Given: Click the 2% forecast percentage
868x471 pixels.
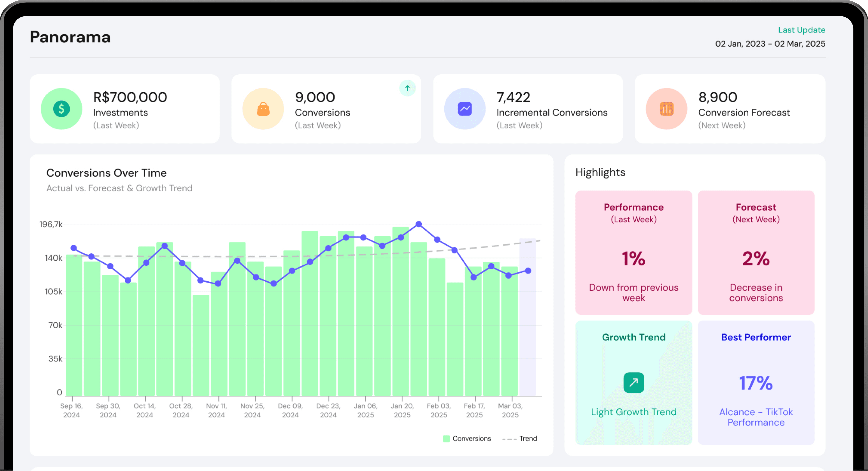Looking at the screenshot, I should click(x=756, y=259).
